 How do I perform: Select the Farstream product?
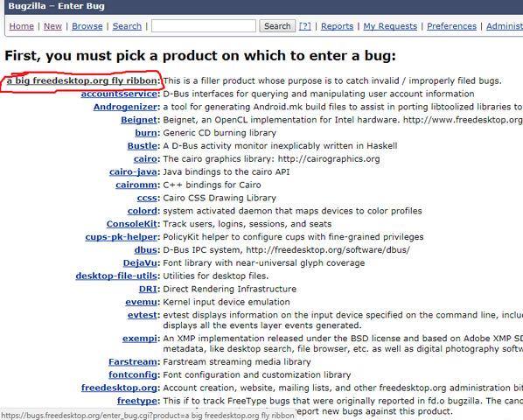point(133,361)
